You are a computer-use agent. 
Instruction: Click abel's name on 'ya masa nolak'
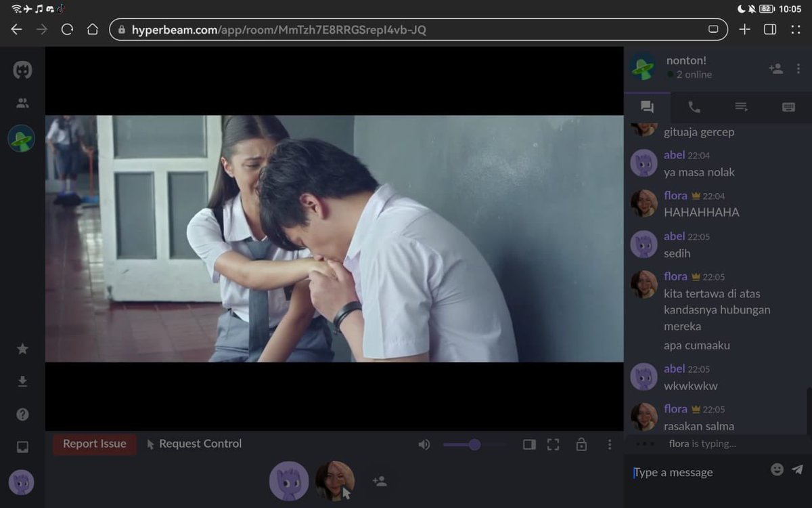(x=675, y=155)
